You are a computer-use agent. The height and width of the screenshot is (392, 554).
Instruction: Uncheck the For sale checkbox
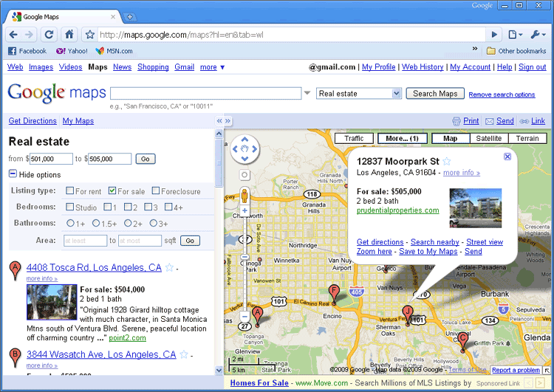click(x=112, y=190)
